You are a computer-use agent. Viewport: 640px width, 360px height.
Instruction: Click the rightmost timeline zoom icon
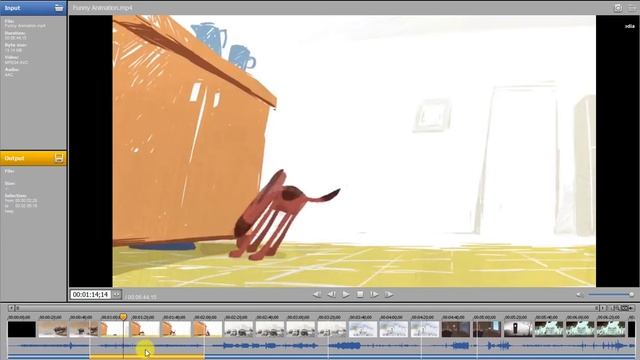pyautogui.click(x=631, y=308)
